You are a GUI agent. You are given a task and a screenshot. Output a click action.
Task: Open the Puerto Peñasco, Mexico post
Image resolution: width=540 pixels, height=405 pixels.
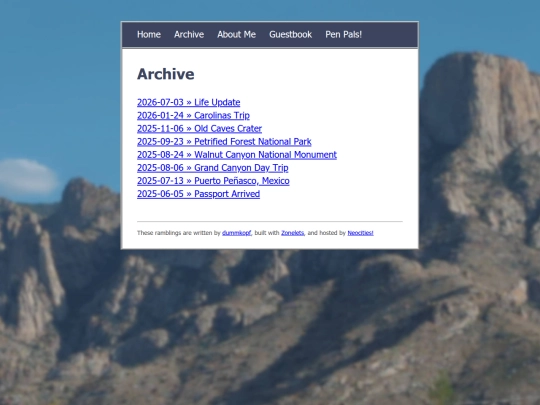(x=213, y=181)
